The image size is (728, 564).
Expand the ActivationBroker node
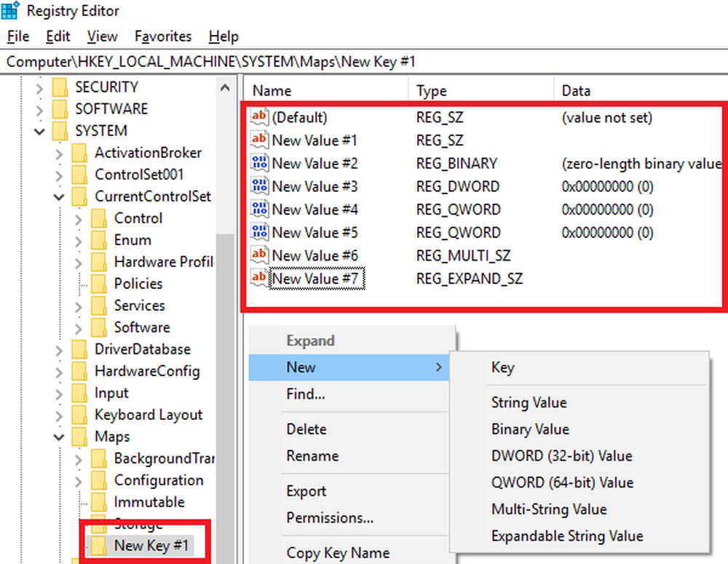click(59, 153)
